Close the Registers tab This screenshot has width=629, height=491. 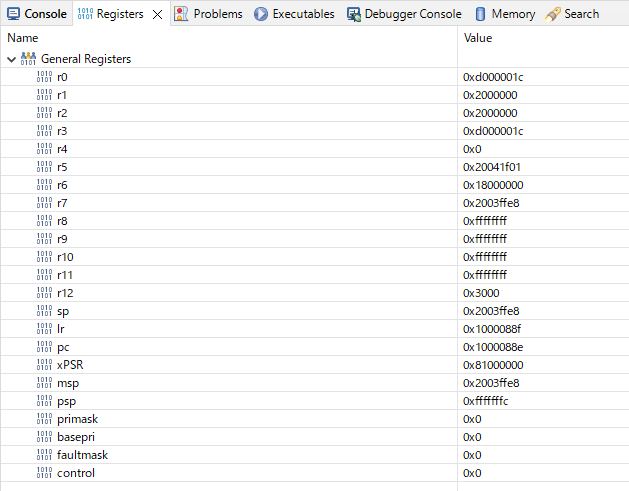click(x=157, y=14)
